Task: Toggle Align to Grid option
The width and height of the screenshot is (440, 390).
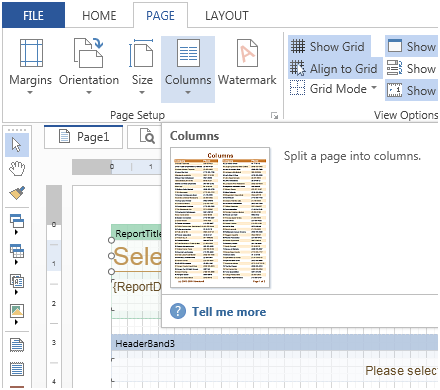Action: pos(335,69)
